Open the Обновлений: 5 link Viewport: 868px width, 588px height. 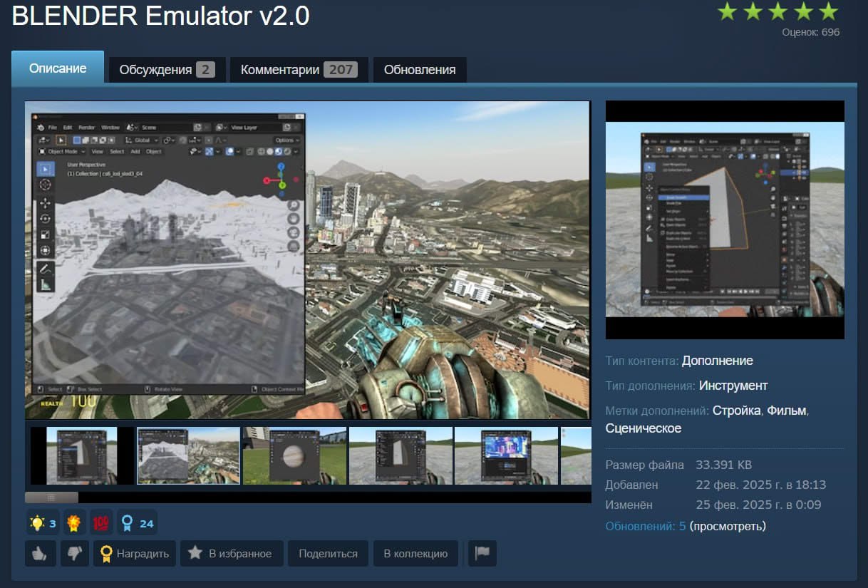pos(646,526)
